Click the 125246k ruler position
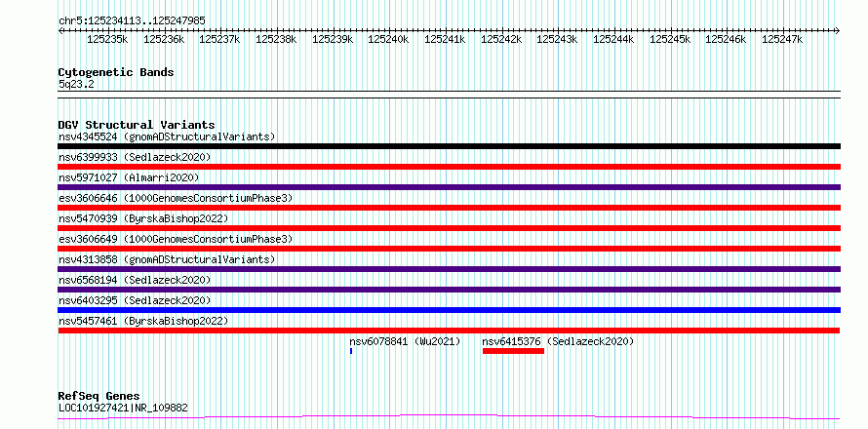The height and width of the screenshot is (429, 868). tap(727, 39)
